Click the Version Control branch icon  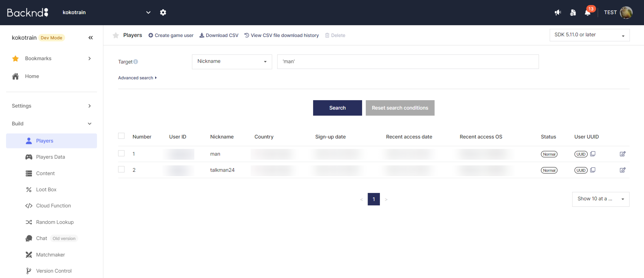[29, 271]
